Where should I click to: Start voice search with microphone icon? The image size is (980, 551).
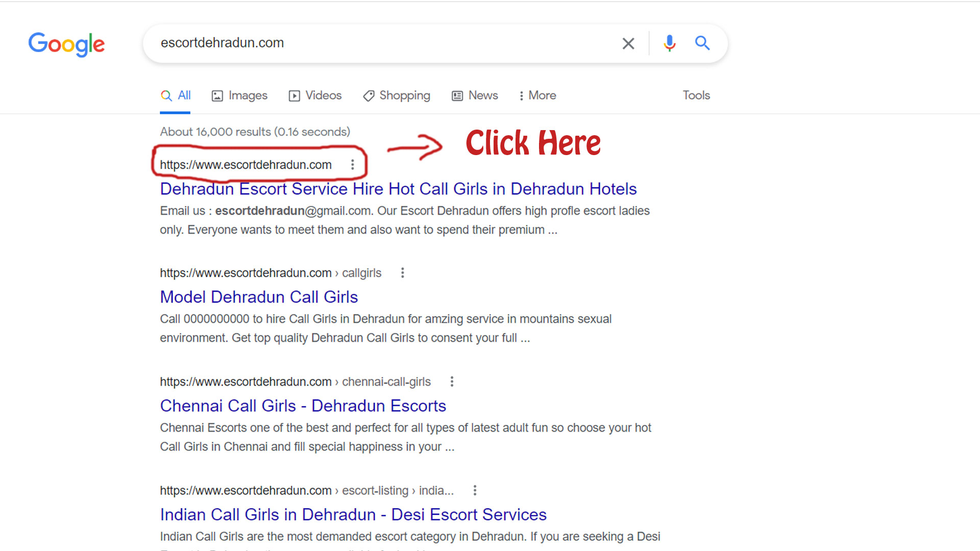pyautogui.click(x=669, y=43)
